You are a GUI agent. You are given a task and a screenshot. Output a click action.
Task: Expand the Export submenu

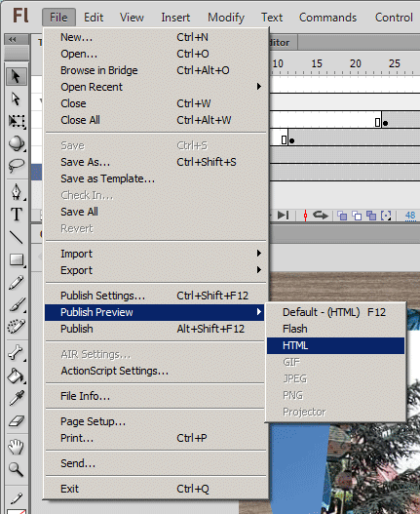155,270
